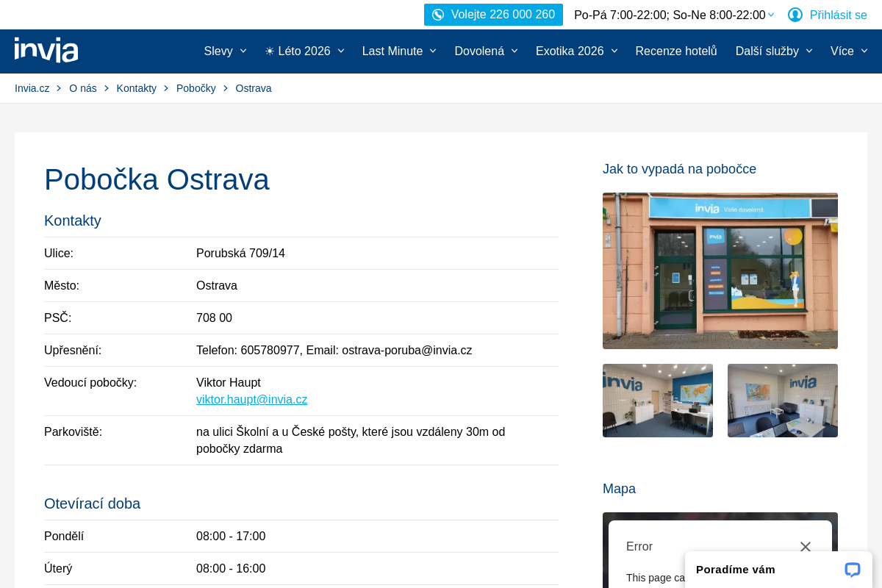View the interior photo with the world map
The height and width of the screenshot is (588, 882).
pos(657,401)
